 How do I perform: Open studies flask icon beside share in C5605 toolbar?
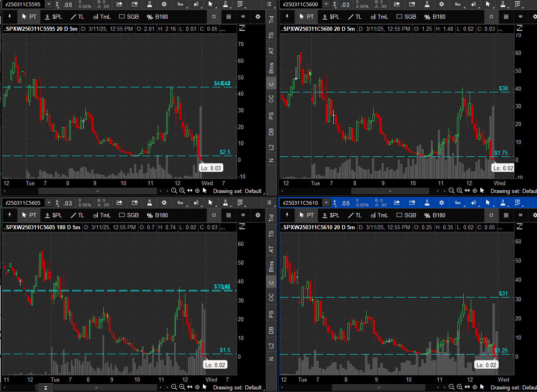[x=149, y=203]
